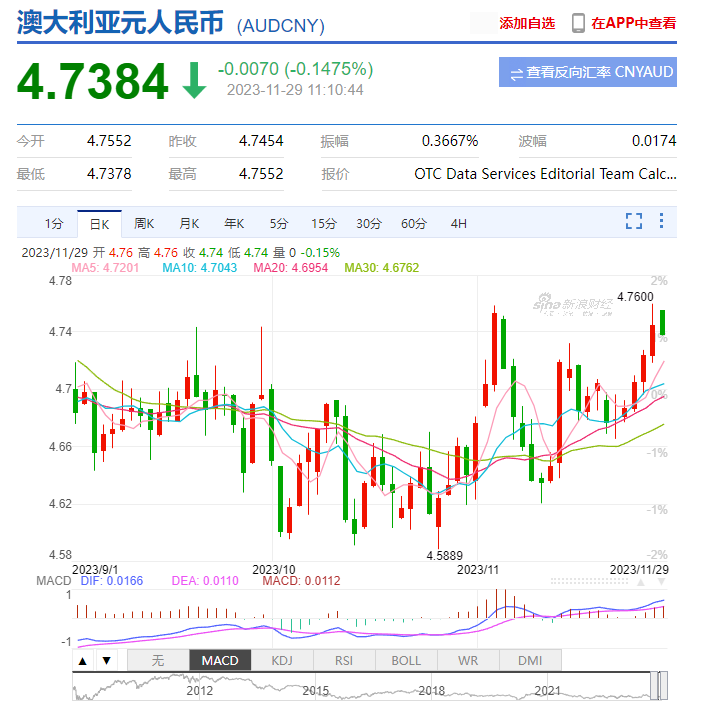Click the swap arrows icon on the CNYAUD button

(515, 73)
